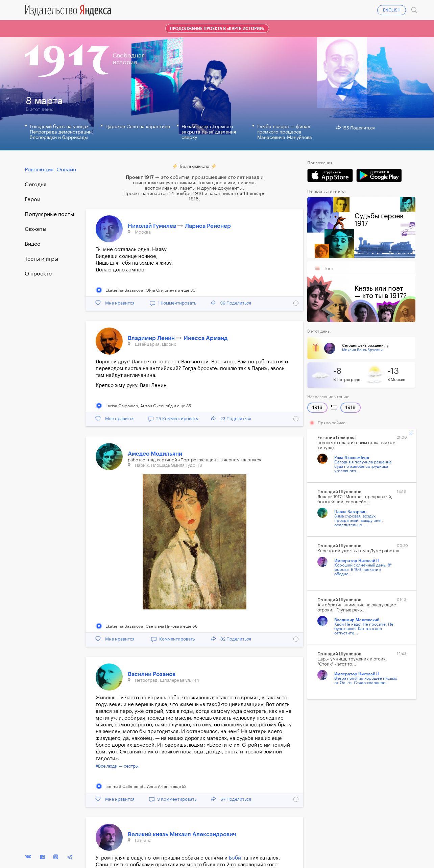This screenshot has width=434, height=868.
Task: Open 25 comments on the Ленин post
Action: (173, 419)
